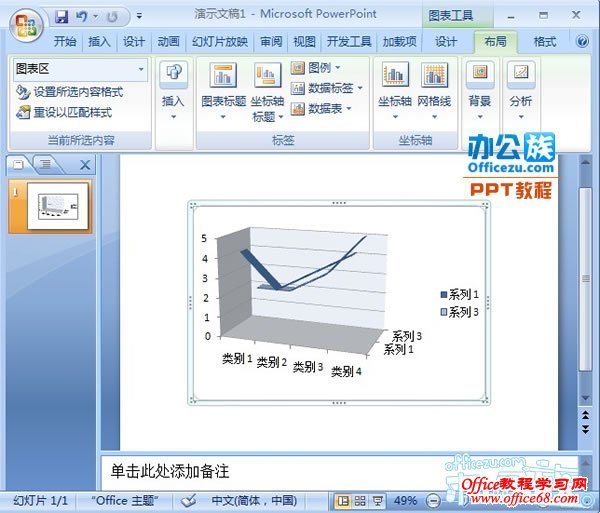Go to next slide double-arrow button

click(x=585, y=429)
